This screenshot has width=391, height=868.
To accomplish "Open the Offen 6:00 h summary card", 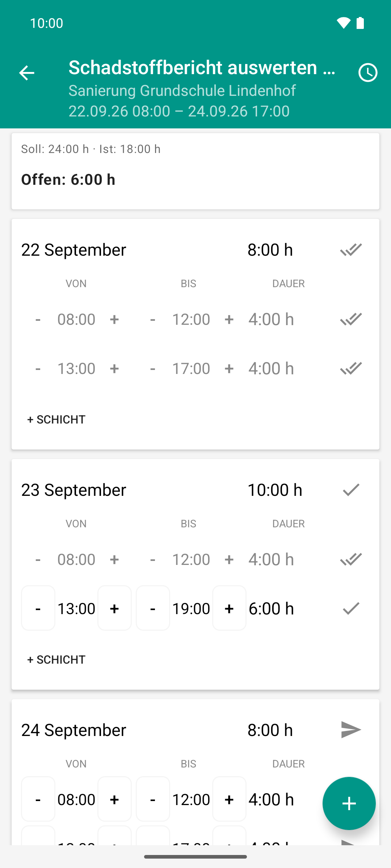I will tap(195, 171).
